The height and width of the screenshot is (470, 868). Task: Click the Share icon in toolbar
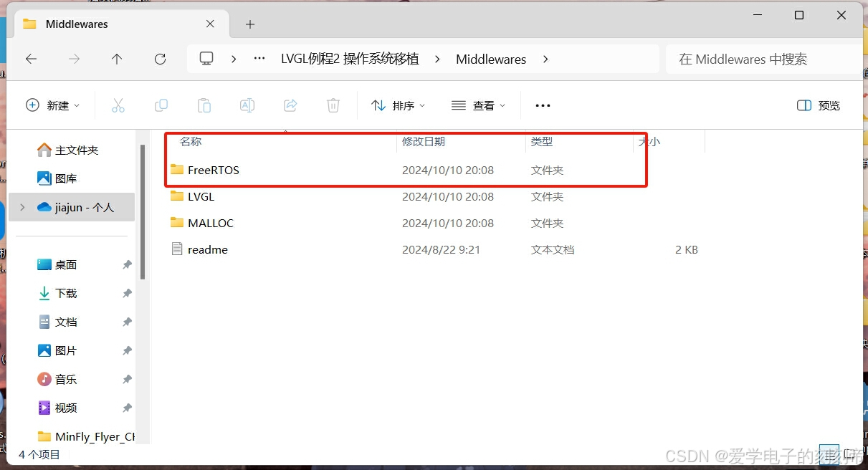coord(290,105)
